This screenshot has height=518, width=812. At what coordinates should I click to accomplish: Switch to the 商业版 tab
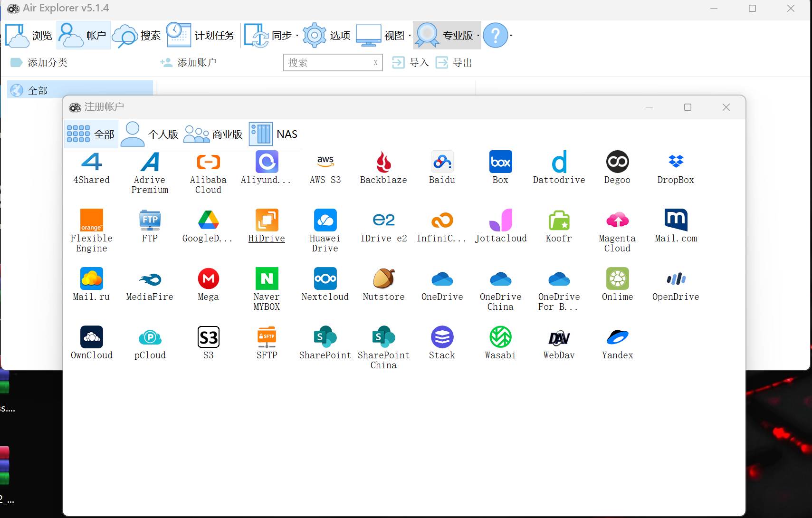(x=213, y=134)
